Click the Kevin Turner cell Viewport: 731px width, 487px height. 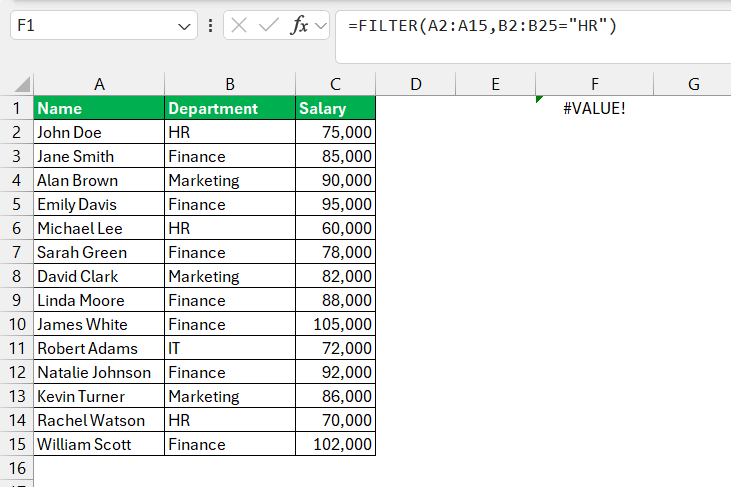click(99, 396)
